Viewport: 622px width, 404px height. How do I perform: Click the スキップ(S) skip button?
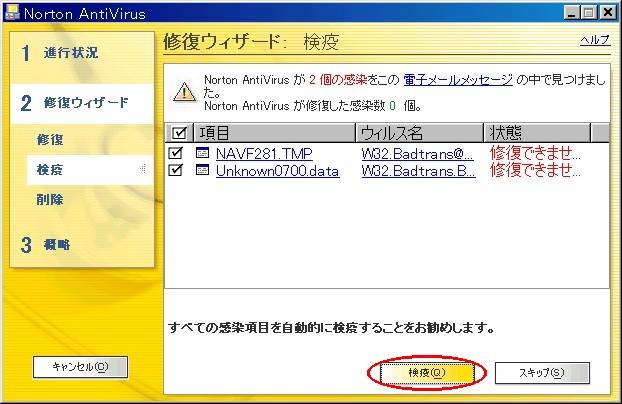[542, 373]
